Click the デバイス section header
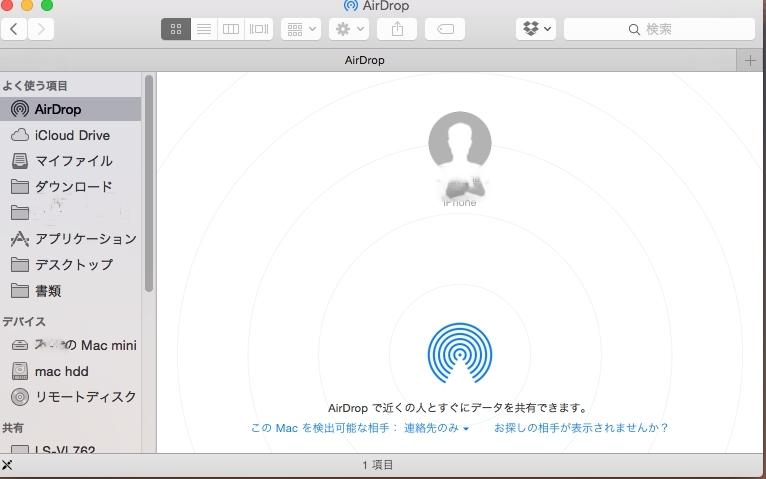766x479 pixels. 24,322
